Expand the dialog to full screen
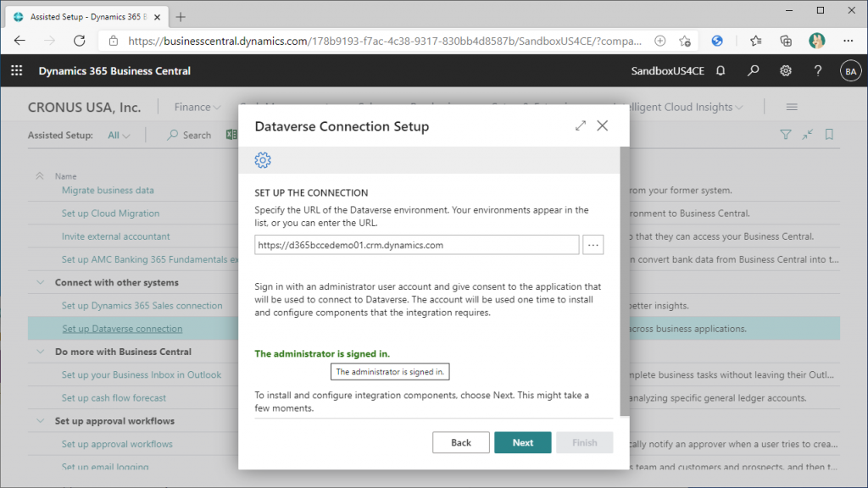The height and width of the screenshot is (488, 868). pos(580,125)
